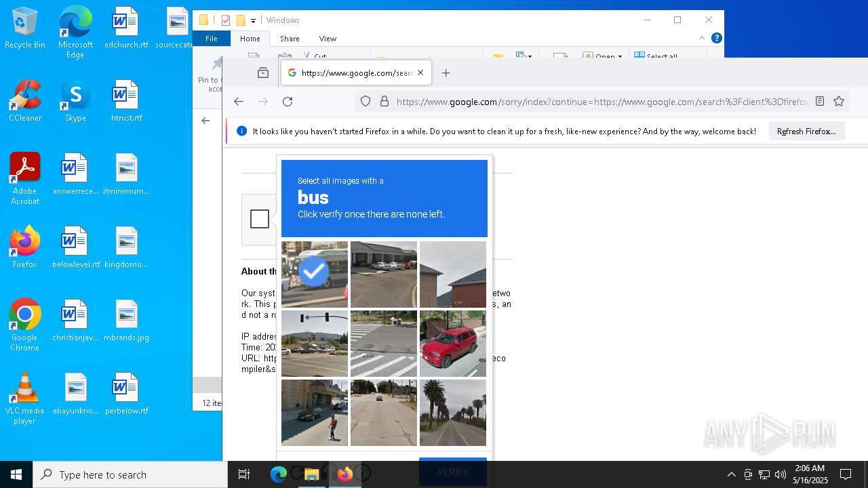Select the red SUV captcha tile
The height and width of the screenshot is (488, 868).
(453, 344)
